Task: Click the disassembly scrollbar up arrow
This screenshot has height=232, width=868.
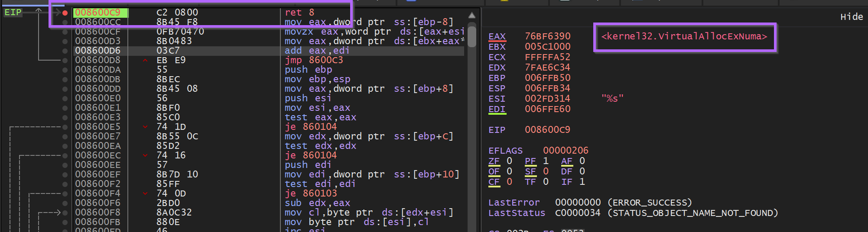Action: pos(472,16)
